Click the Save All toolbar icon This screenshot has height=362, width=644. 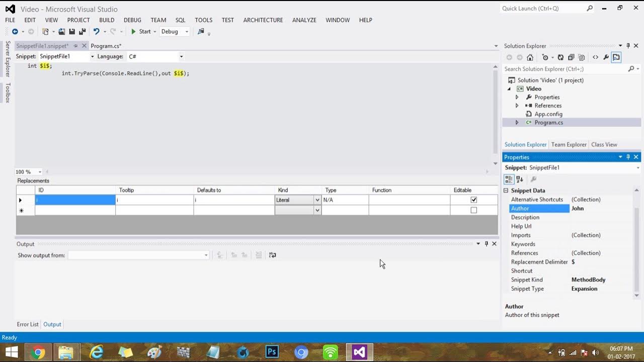click(82, 32)
